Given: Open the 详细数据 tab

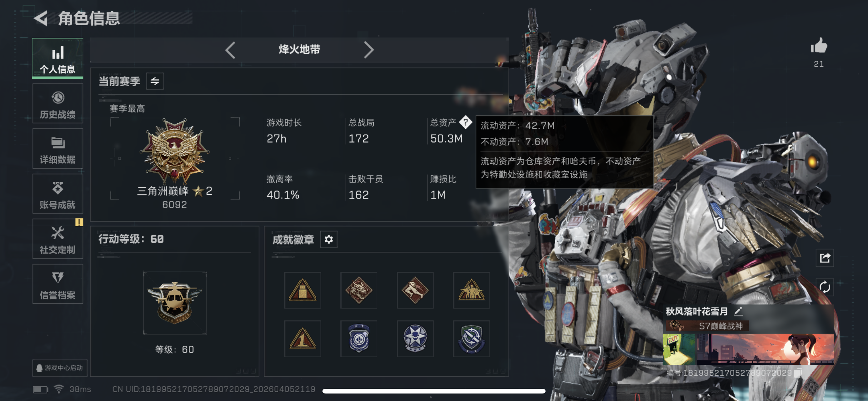Looking at the screenshot, I should click(57, 149).
